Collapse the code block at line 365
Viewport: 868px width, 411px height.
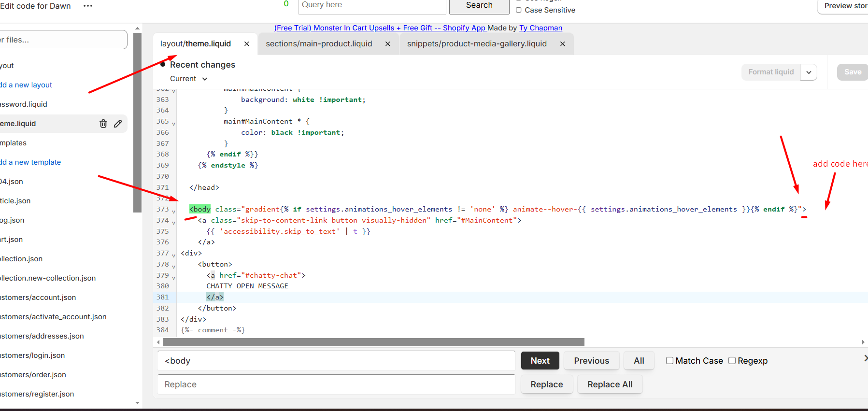(173, 124)
